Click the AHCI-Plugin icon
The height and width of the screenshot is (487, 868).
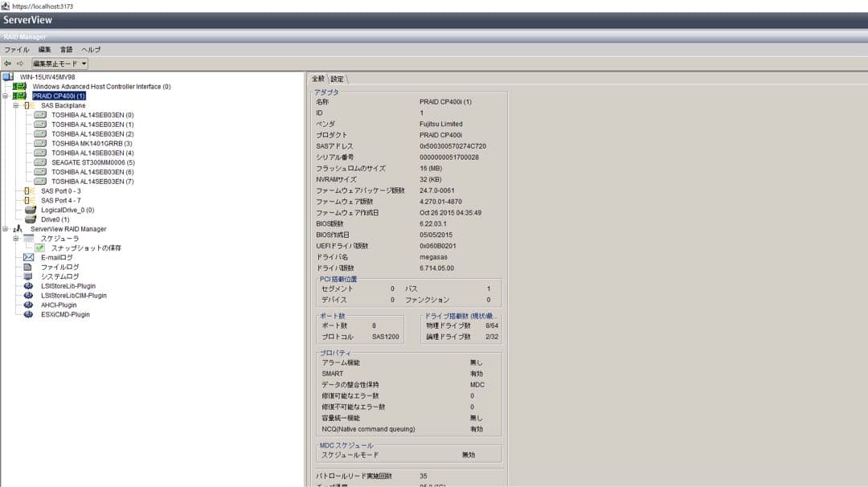28,305
